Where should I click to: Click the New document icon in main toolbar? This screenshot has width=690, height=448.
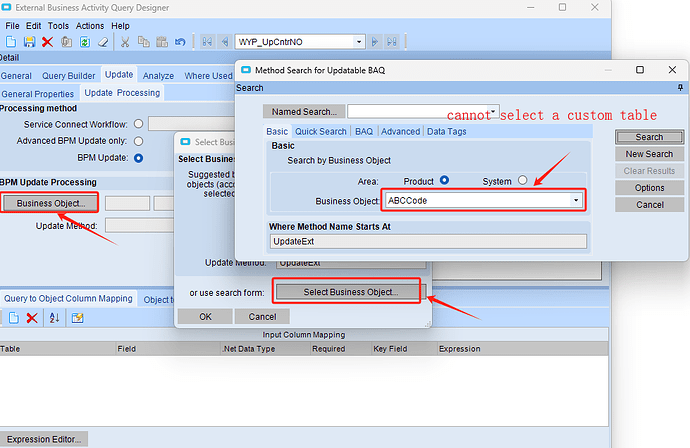click(11, 42)
